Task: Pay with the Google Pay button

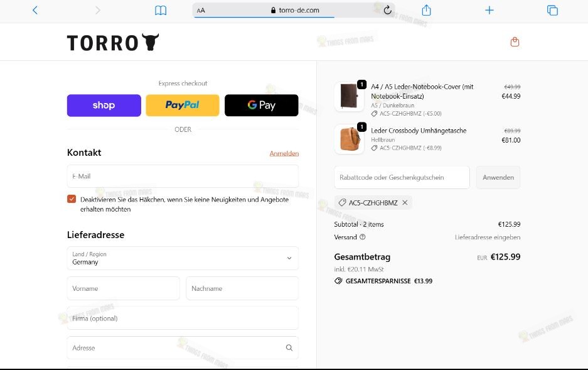Action: [261, 105]
